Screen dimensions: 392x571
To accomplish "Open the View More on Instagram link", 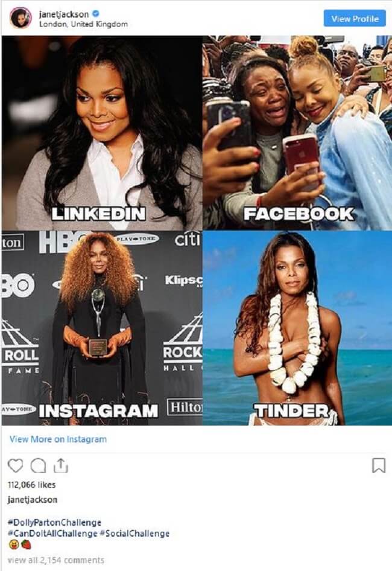I will [58, 439].
